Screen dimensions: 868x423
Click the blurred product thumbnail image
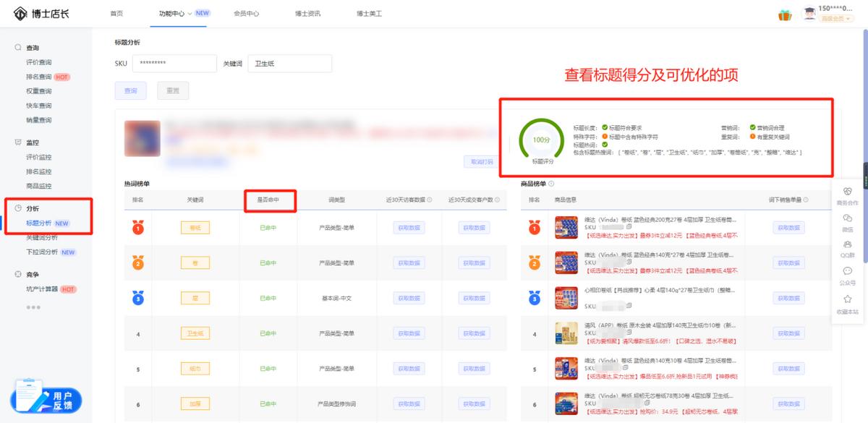(x=142, y=138)
